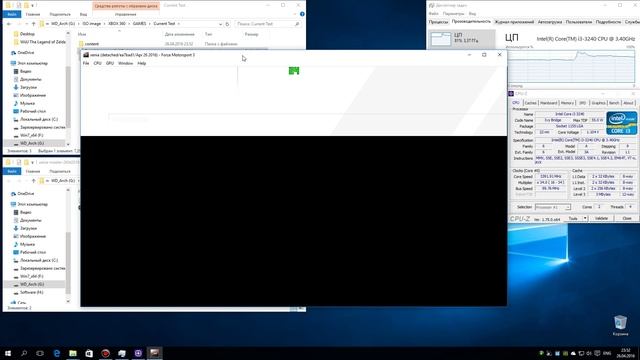Sort by the Размер column header

pyautogui.click(x=251, y=34)
